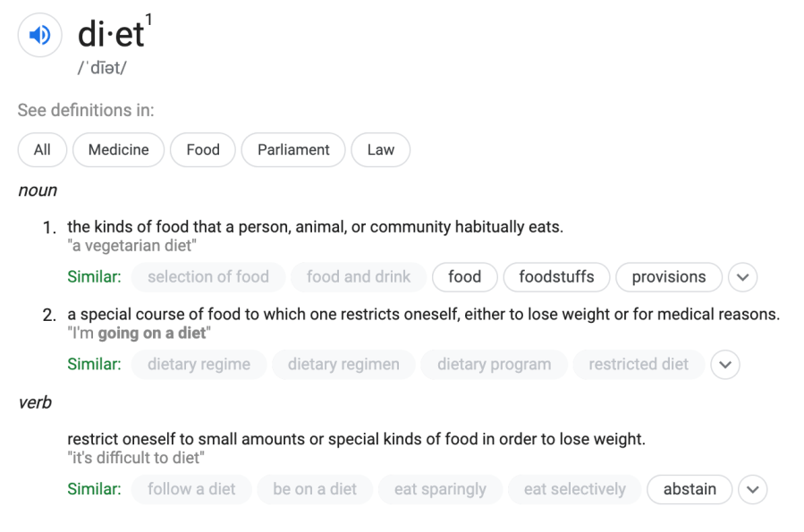This screenshot has height=532, width=804.
Task: Show definitions in Medicine
Action: pos(118,150)
